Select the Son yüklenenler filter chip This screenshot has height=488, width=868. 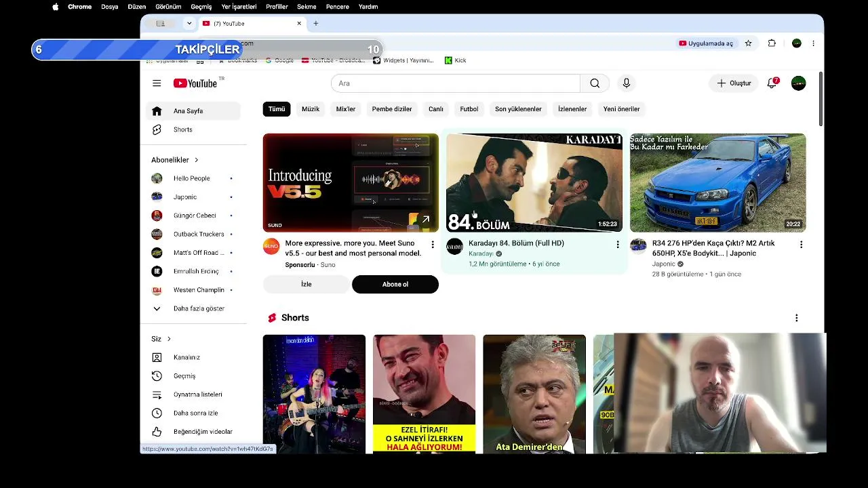[x=518, y=109]
